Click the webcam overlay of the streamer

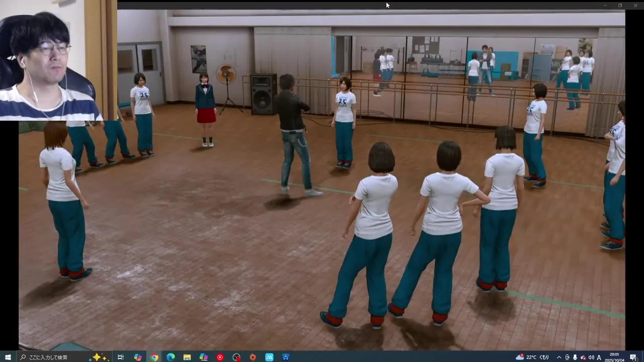(x=58, y=60)
